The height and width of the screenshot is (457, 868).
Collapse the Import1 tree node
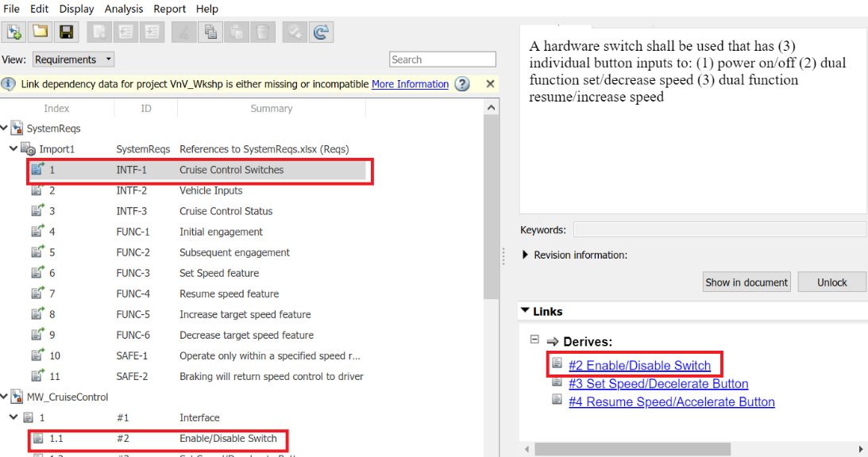[x=14, y=149]
